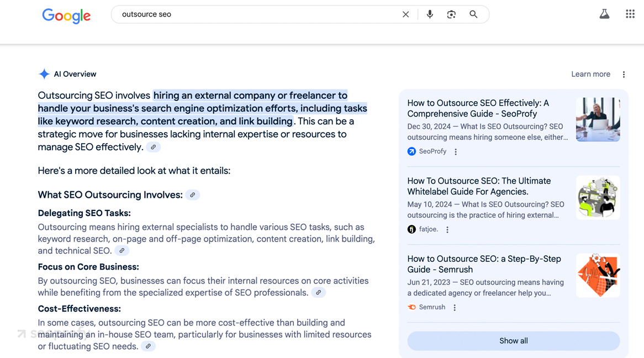Open the Google apps grid icon

pyautogui.click(x=630, y=14)
